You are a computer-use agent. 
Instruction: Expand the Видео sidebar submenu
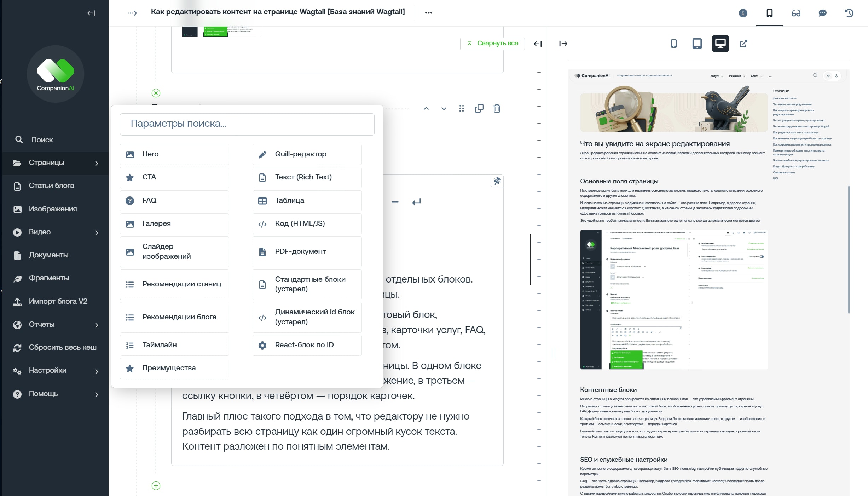(x=55, y=232)
